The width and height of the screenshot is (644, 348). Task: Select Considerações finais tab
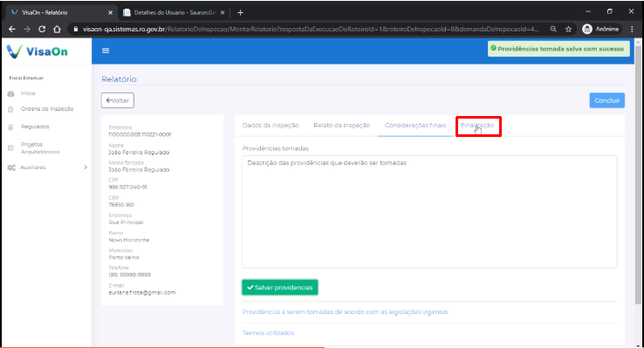tap(415, 126)
